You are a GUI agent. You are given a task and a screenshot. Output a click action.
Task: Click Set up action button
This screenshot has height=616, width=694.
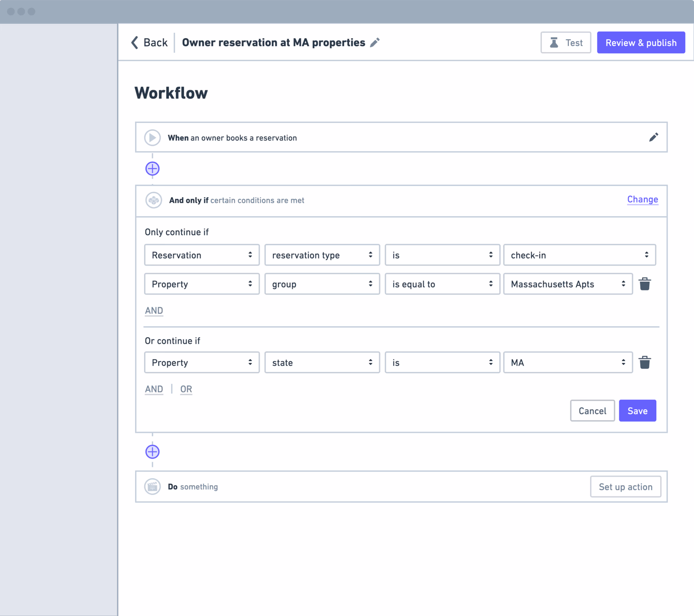click(625, 487)
